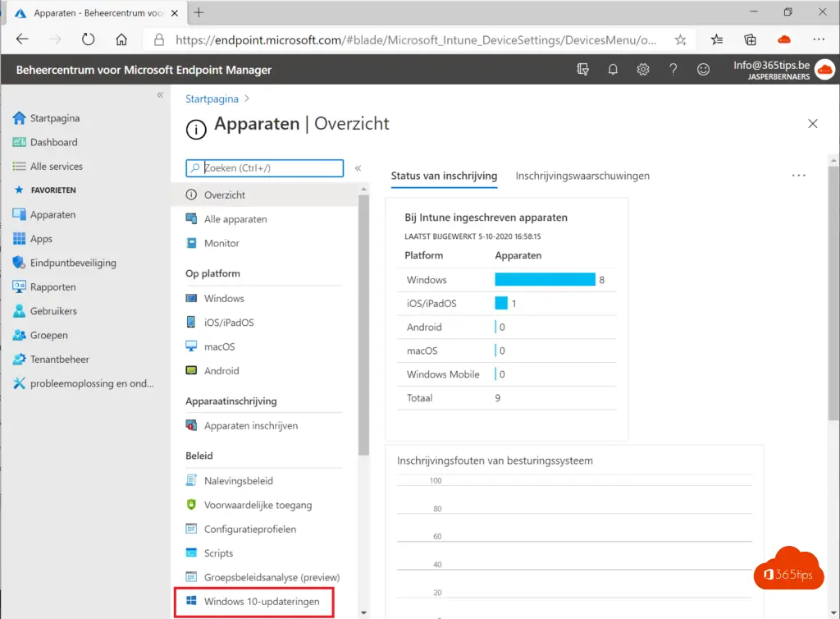Open the feedback smiley icon
Screen dimensions: 840x619
(703, 69)
